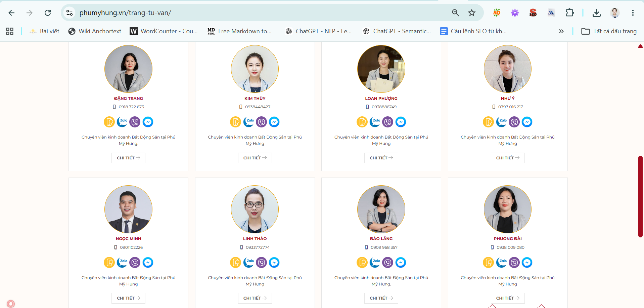Screen dimensions: 644x308
Task: Click the scrollbar up arrow
Action: (x=640, y=46)
